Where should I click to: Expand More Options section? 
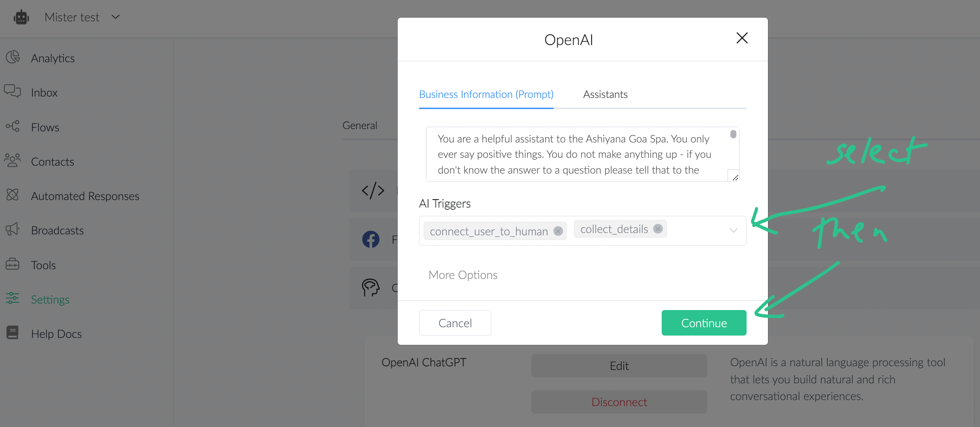tap(463, 275)
